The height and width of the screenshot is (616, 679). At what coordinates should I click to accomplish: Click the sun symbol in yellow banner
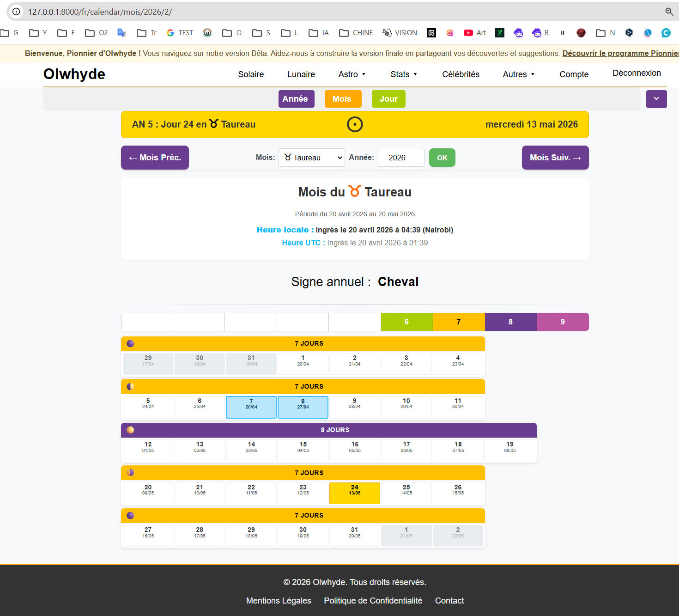(355, 124)
